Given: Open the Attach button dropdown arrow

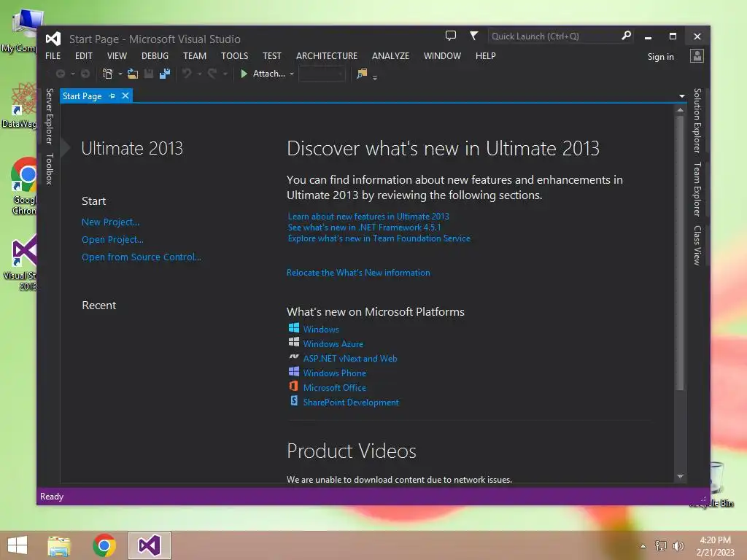Looking at the screenshot, I should point(292,74).
